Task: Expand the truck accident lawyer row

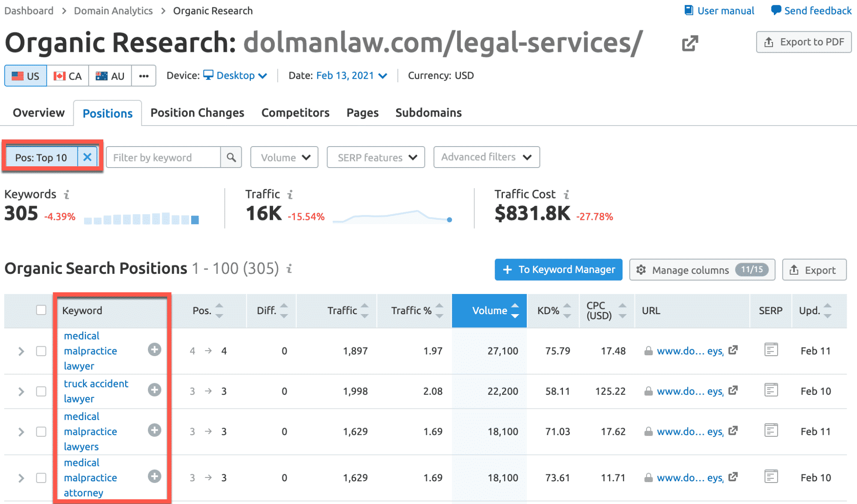Action: [21, 391]
